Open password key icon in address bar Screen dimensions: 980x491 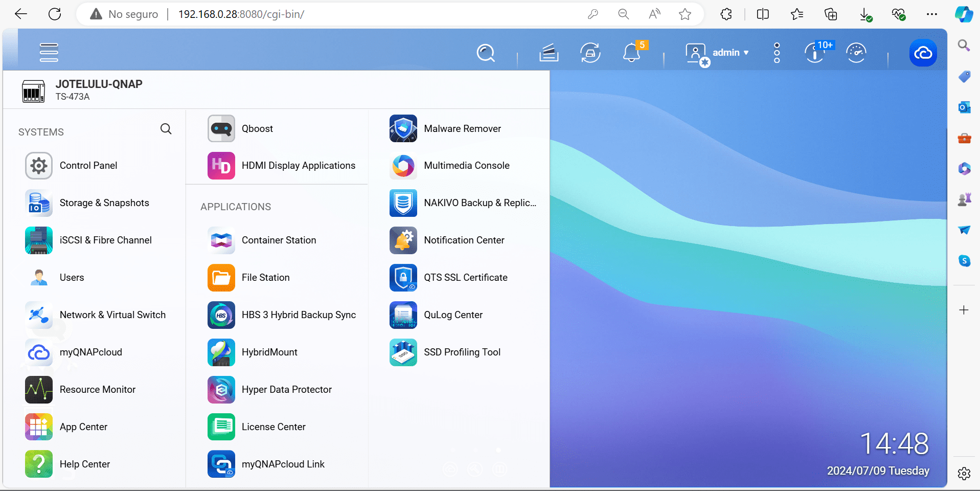point(593,14)
